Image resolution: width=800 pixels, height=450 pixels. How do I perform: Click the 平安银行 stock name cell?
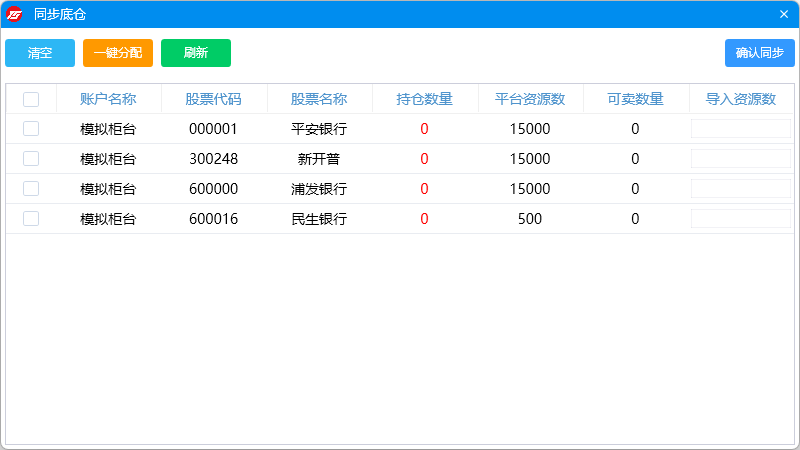point(319,129)
